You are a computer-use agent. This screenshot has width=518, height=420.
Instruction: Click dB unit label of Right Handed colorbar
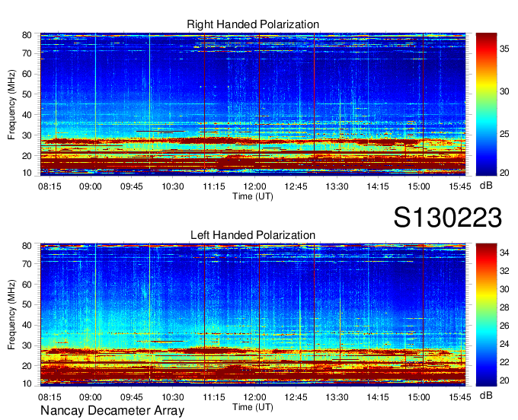[x=486, y=186]
